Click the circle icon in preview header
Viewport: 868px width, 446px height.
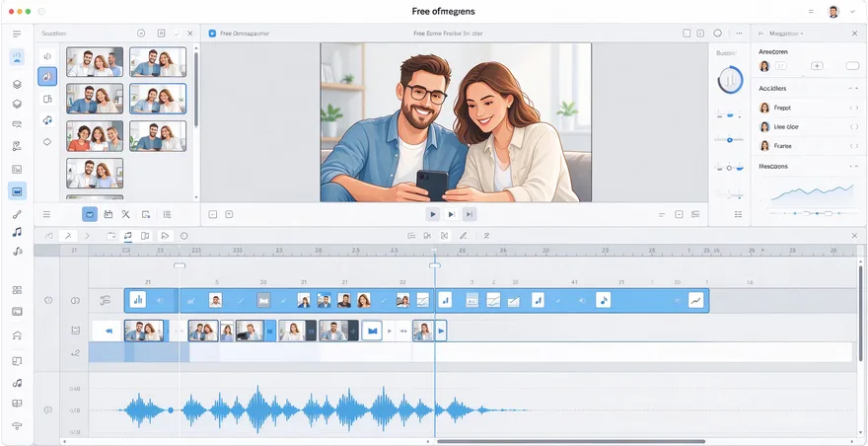tap(717, 34)
